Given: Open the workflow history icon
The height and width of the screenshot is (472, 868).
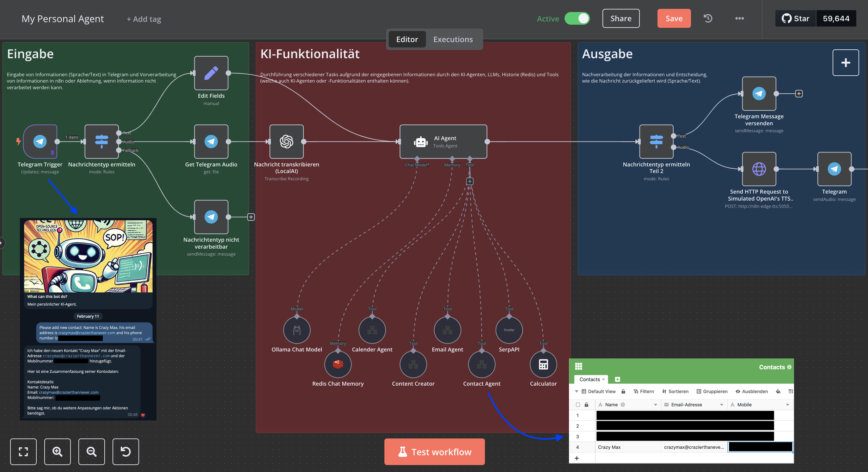Looking at the screenshot, I should pyautogui.click(x=708, y=18).
